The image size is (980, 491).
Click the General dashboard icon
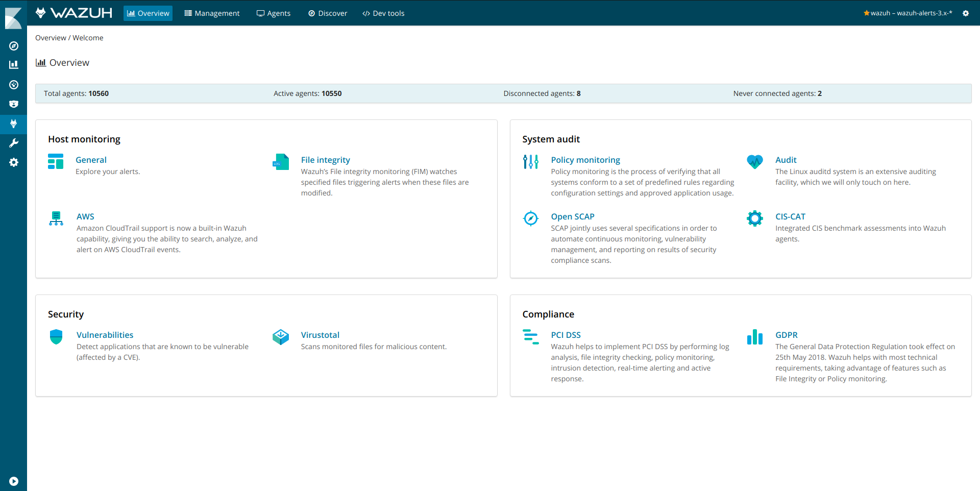(x=56, y=161)
